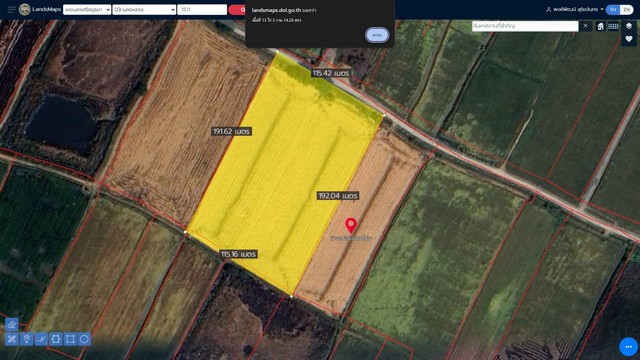
Task: Click the parcel number field containing 1511
Action: [x=202, y=9]
